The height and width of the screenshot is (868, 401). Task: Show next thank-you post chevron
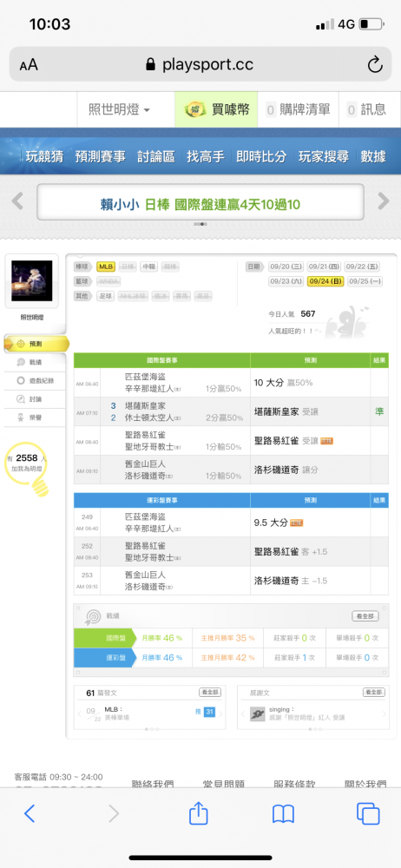click(384, 714)
